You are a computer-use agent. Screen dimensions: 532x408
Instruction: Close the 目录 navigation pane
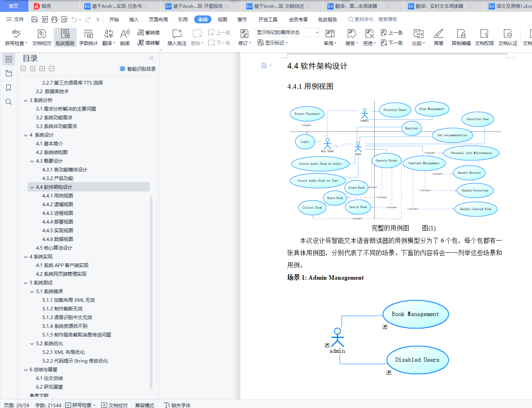151,58
